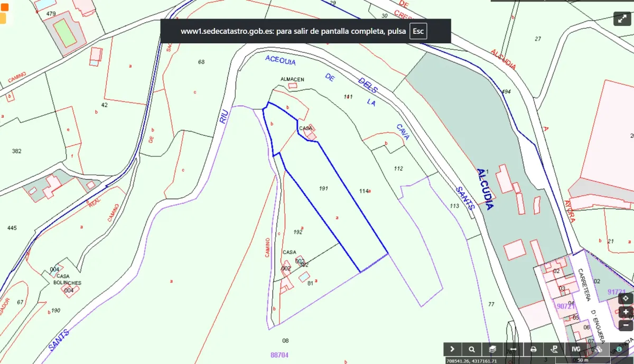
Task: Select the distance measure tool
Action: (x=512, y=349)
